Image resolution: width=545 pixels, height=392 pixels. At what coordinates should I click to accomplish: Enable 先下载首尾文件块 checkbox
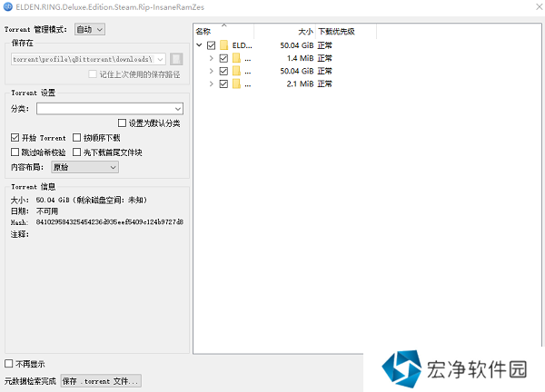tap(77, 152)
